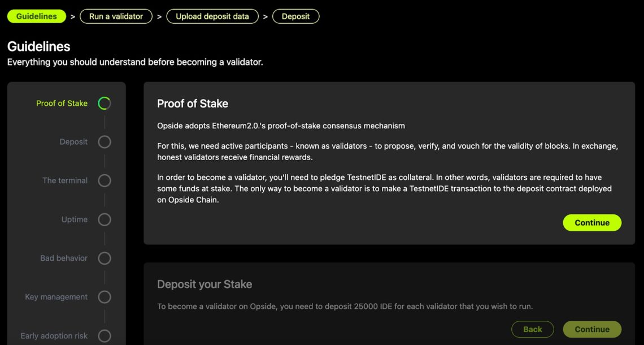Select The terminal sidebar label
This screenshot has height=345, width=644.
click(x=65, y=180)
